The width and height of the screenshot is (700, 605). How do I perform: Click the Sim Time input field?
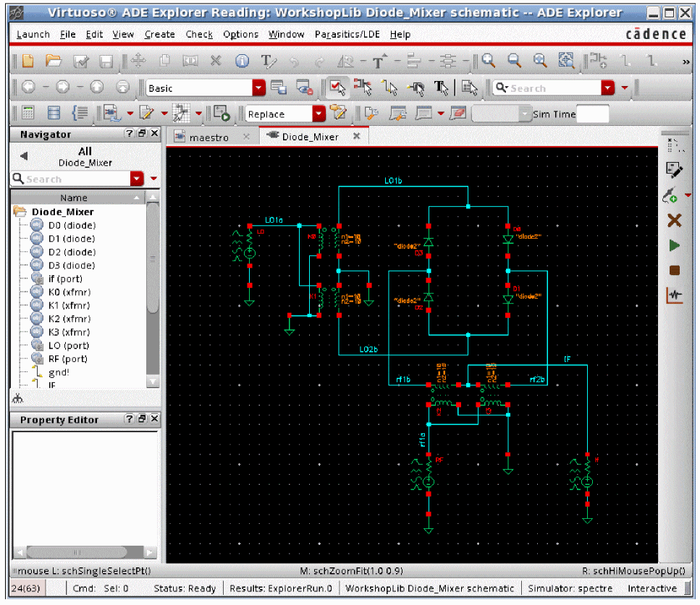tap(592, 114)
